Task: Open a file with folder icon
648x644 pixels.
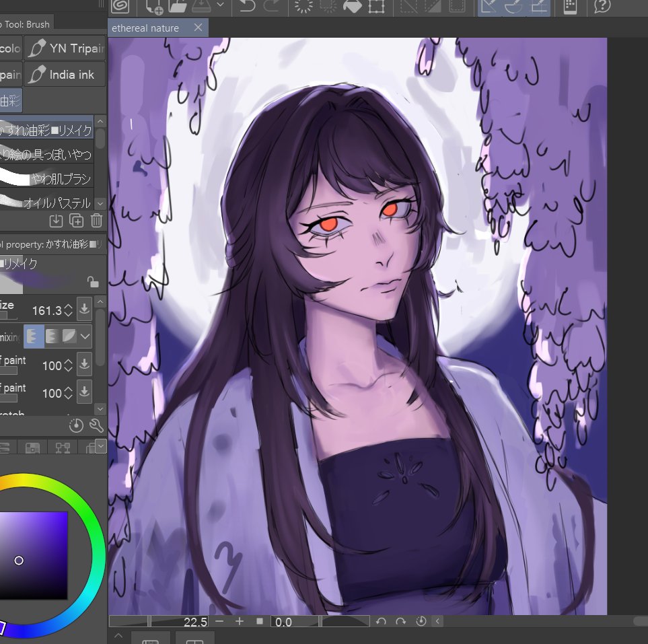Action: tap(178, 6)
